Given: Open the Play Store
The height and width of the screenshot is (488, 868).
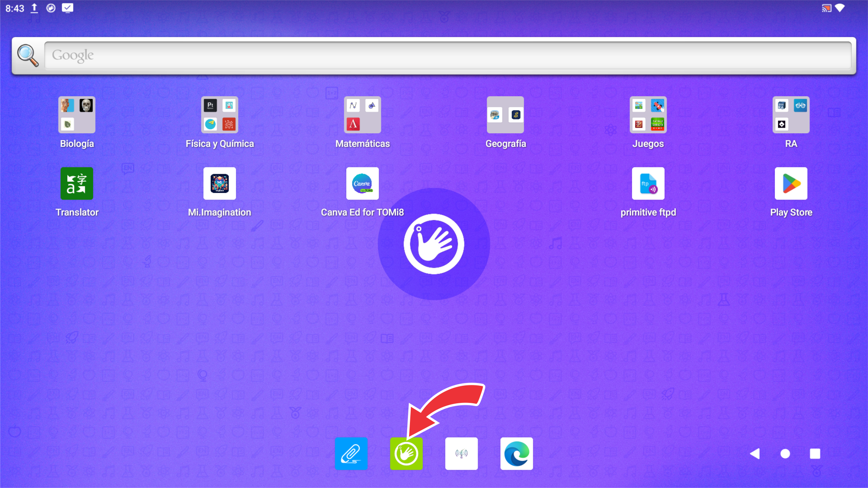Looking at the screenshot, I should 791,184.
